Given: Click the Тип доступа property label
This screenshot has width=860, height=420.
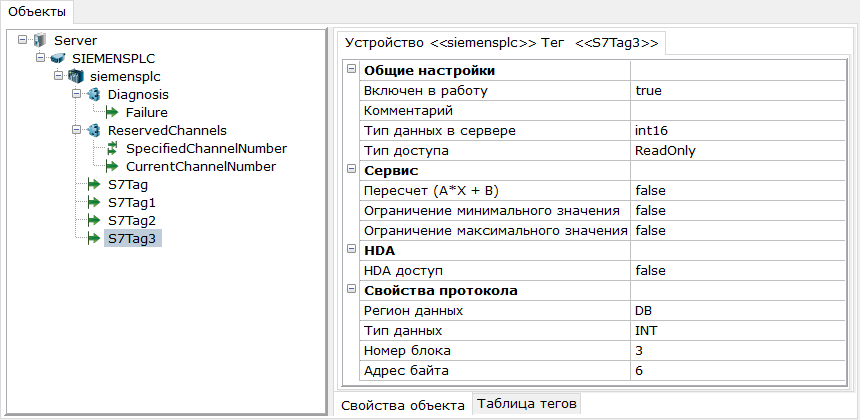Looking at the screenshot, I should click(x=406, y=151).
